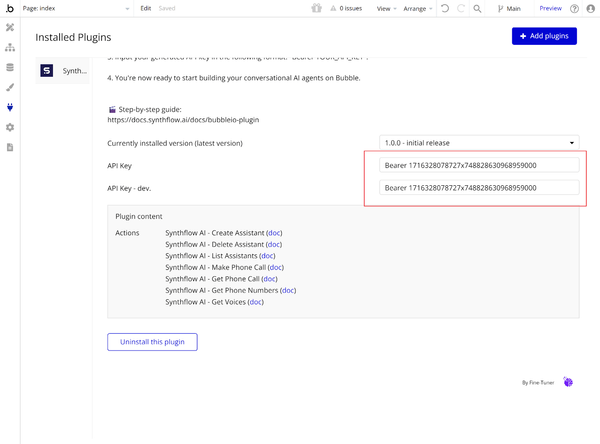Open the plugin version dropdown
Screen dimensions: 600x444
(479, 143)
